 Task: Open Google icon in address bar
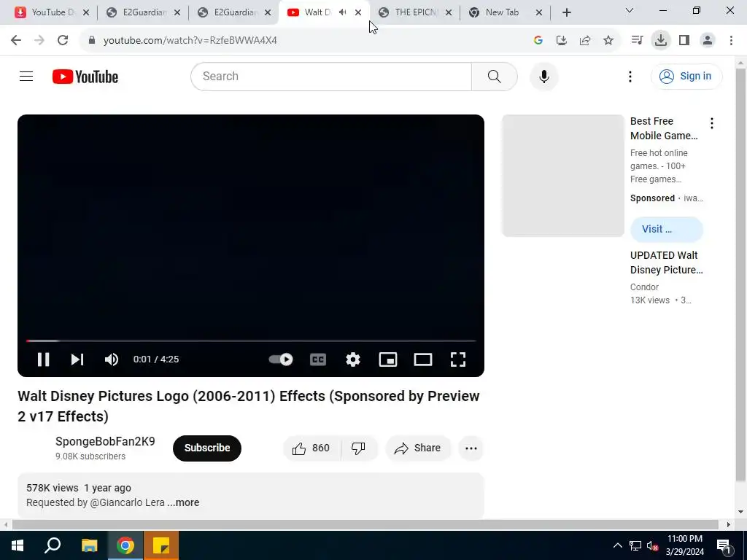(538, 41)
